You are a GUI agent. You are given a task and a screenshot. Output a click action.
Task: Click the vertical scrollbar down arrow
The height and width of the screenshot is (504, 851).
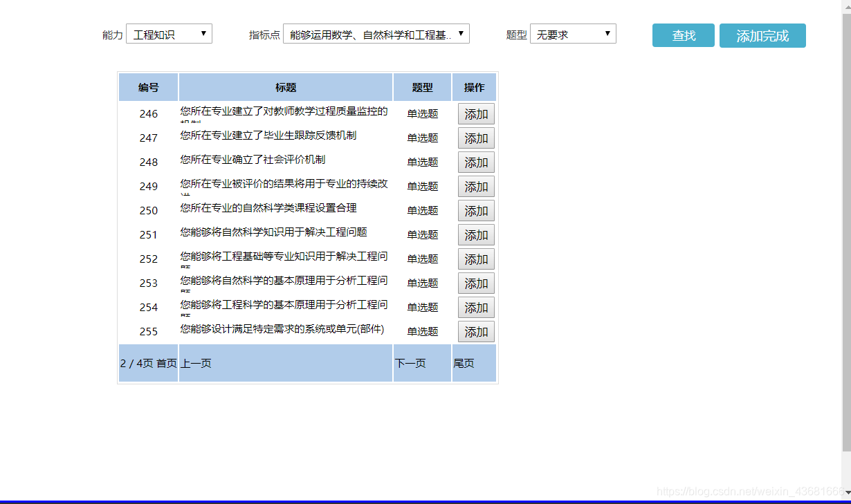846,492
